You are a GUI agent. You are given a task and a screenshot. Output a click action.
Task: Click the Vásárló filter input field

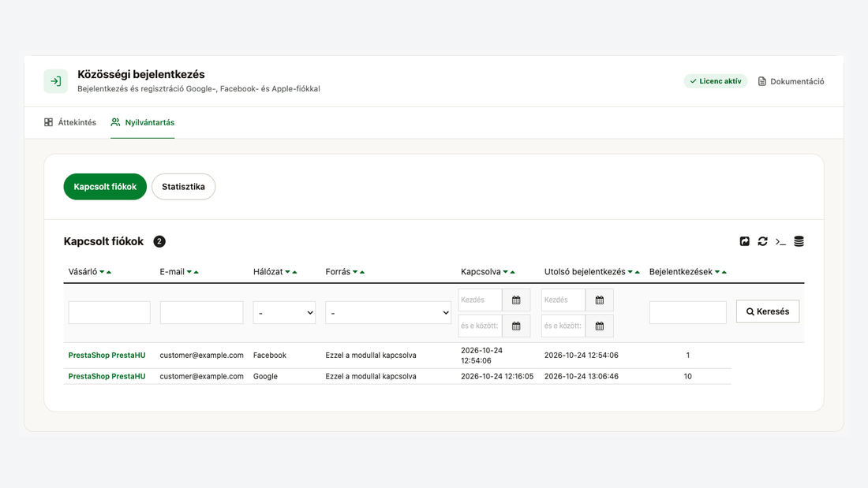click(110, 313)
